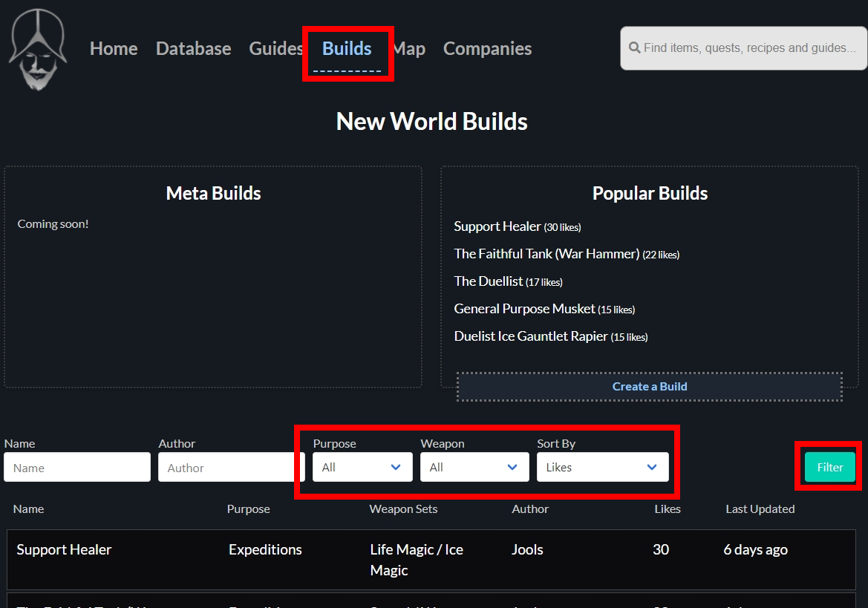Click into the Author filter field
The height and width of the screenshot is (608, 868).
pos(232,468)
